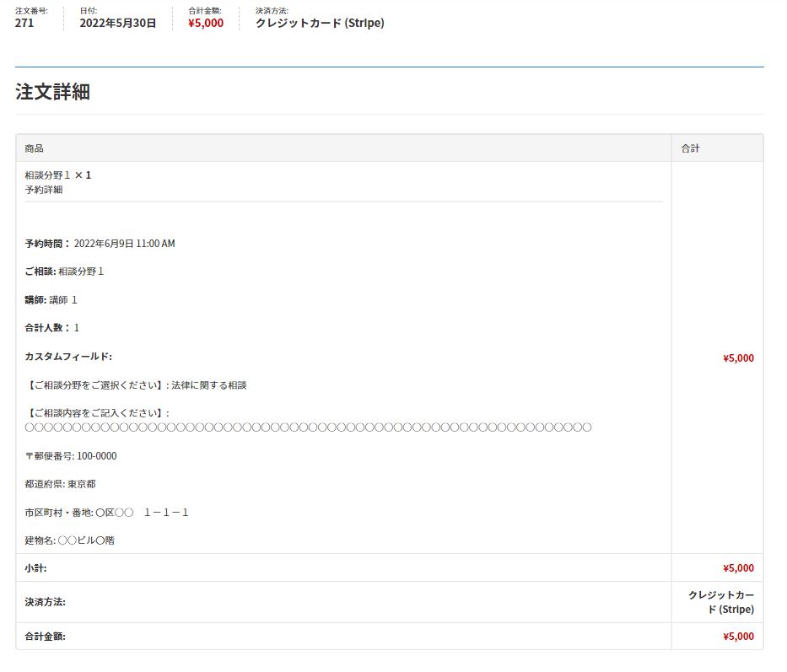Click the ¥5,000 amount in 小計 row
Image resolution: width=787 pixels, height=672 pixels.
(738, 568)
